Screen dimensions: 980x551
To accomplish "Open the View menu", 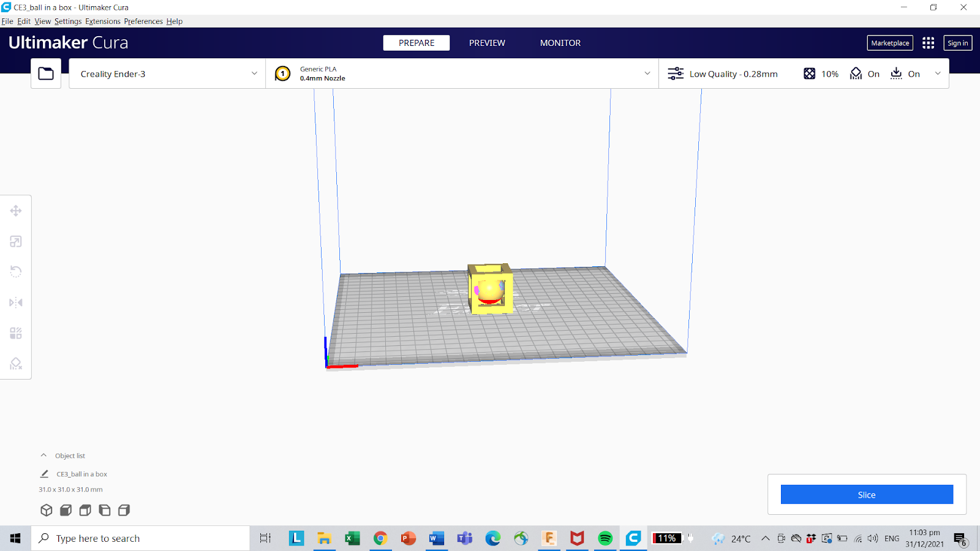I will [x=43, y=21].
